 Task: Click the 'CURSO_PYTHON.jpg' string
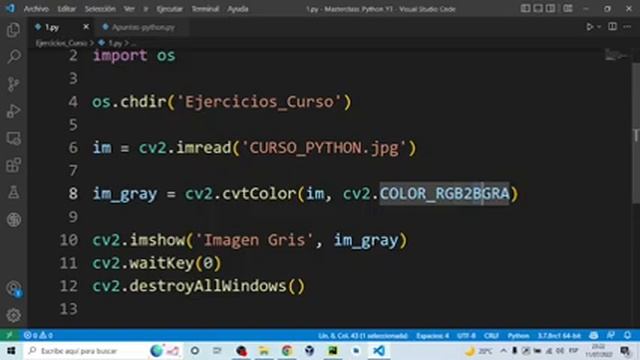click(x=324, y=148)
